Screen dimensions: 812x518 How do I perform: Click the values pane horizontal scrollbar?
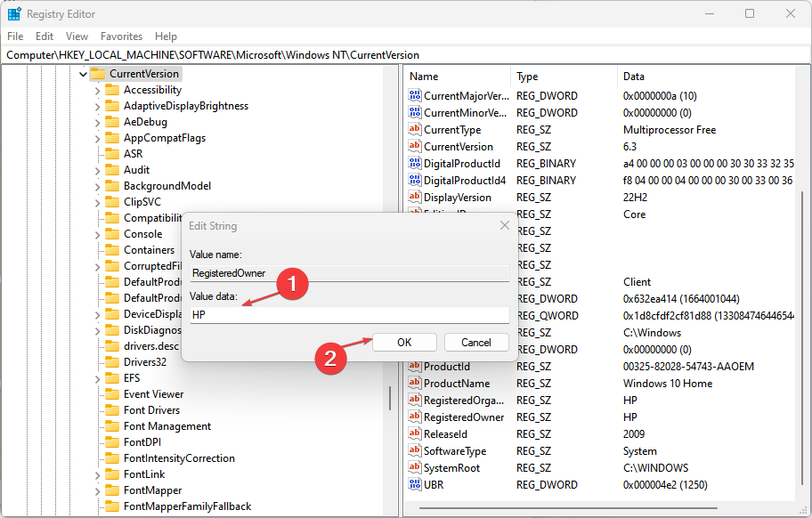point(568,508)
